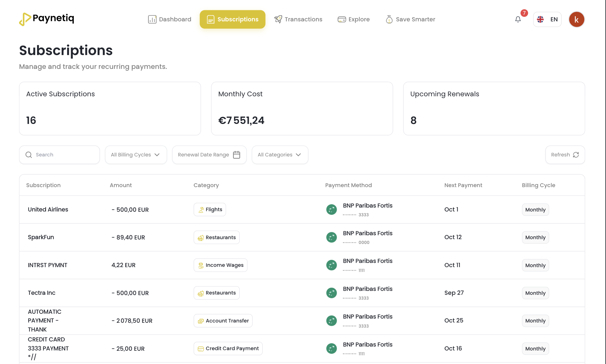Click the BNP Paribas Fortis bank icon for Tectra Inc
The image size is (606, 364).
click(331, 293)
